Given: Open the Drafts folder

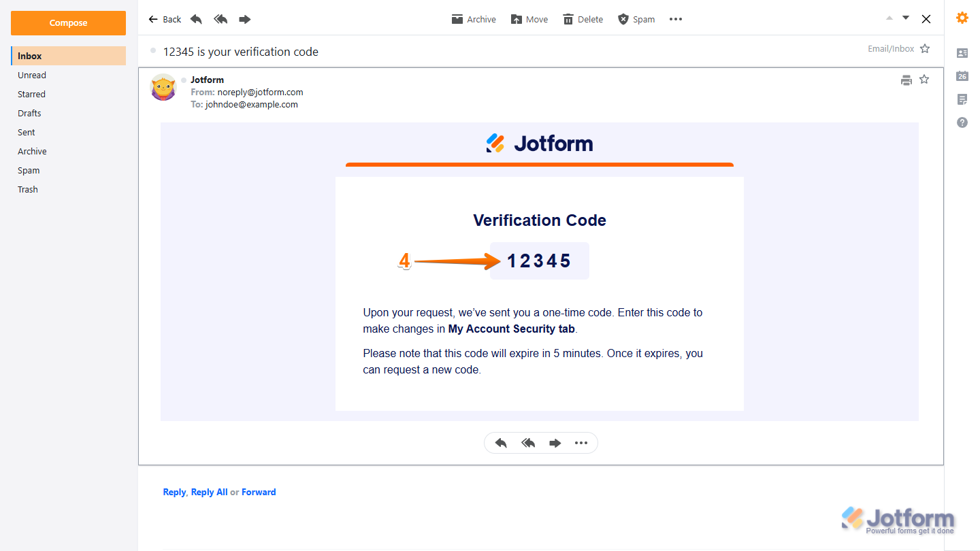Looking at the screenshot, I should [x=29, y=113].
